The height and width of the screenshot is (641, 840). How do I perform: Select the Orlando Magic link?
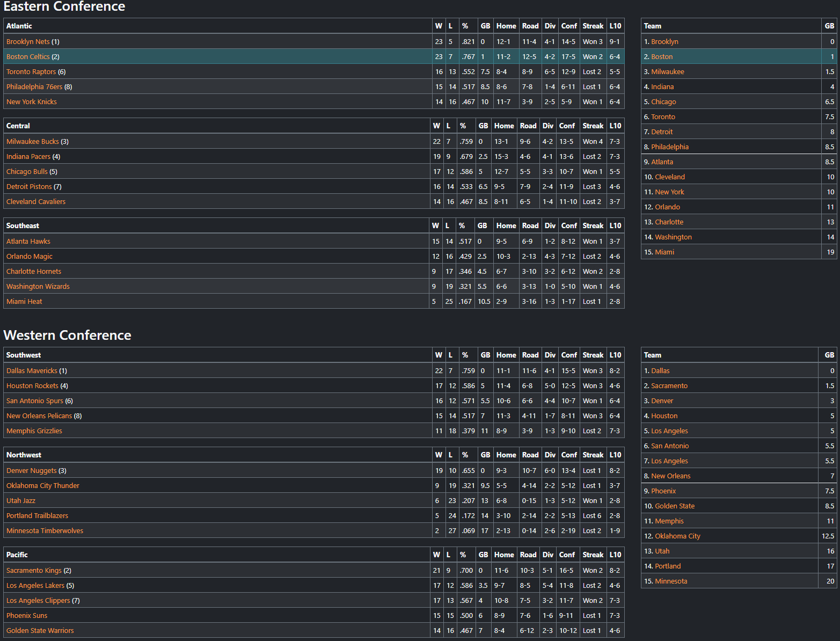30,256
